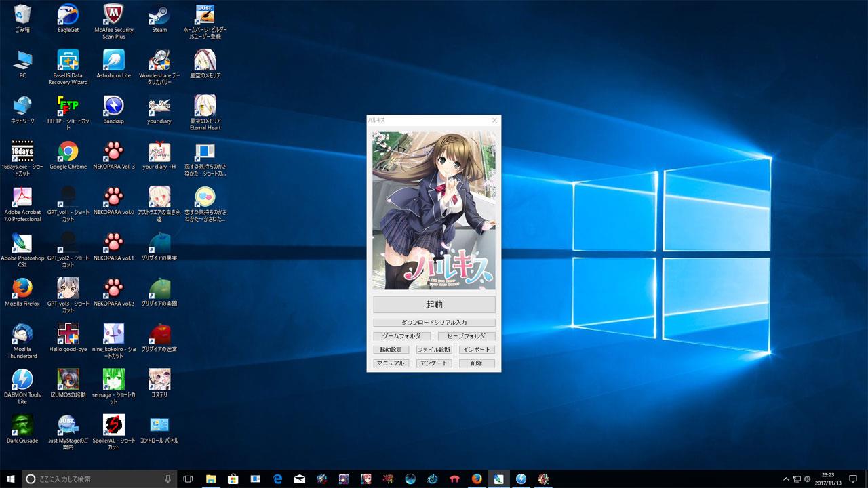868x488 pixels.
Task: Select the IZUMO3の起動 icon
Action: click(68, 383)
